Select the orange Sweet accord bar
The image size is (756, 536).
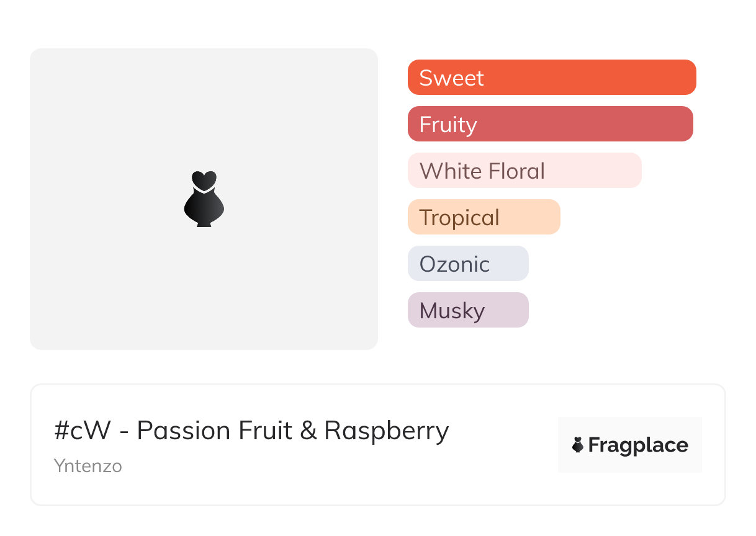[590, 78]
